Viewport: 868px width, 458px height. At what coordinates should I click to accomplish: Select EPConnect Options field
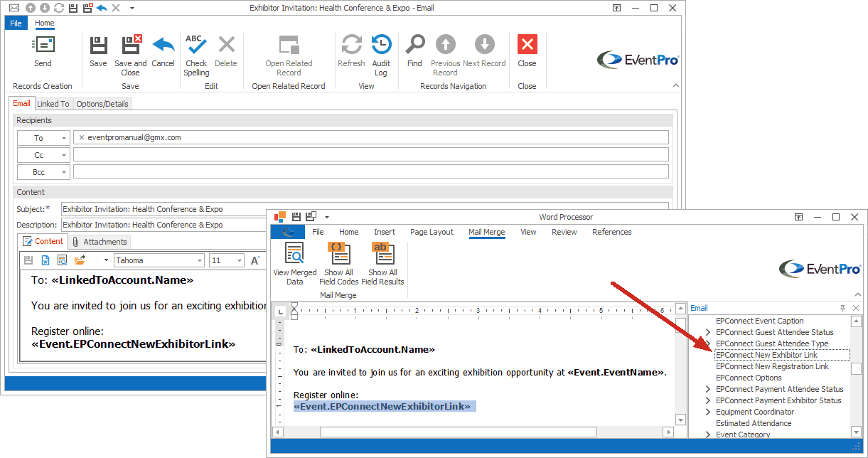(749, 378)
